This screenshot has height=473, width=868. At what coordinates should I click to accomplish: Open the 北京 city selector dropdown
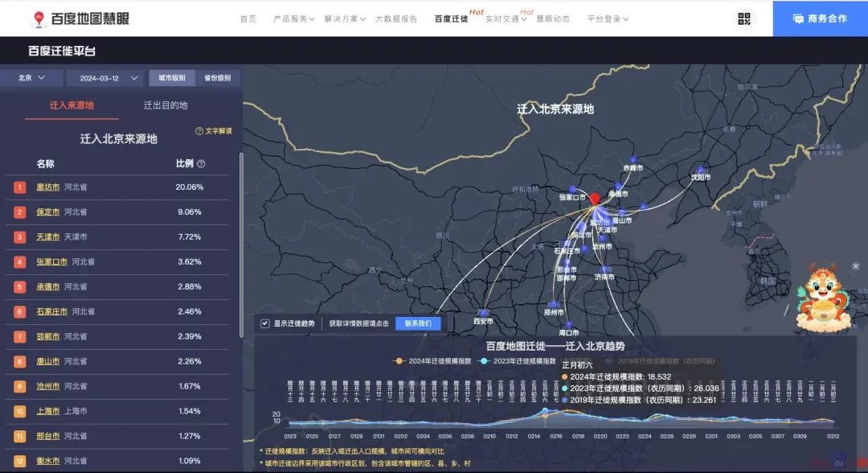pyautogui.click(x=31, y=78)
